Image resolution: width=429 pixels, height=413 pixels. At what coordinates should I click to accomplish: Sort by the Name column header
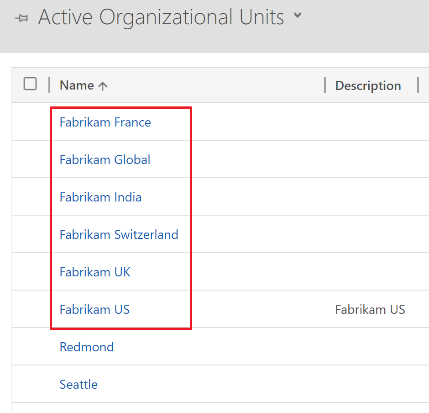77,85
